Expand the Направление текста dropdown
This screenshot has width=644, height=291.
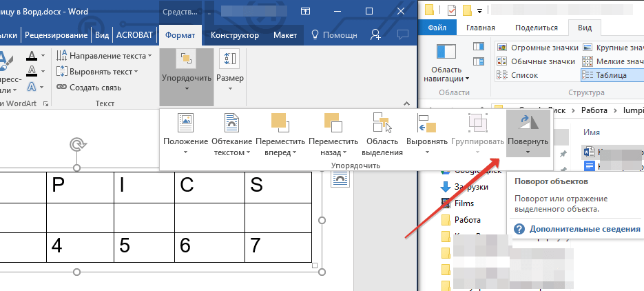105,56
